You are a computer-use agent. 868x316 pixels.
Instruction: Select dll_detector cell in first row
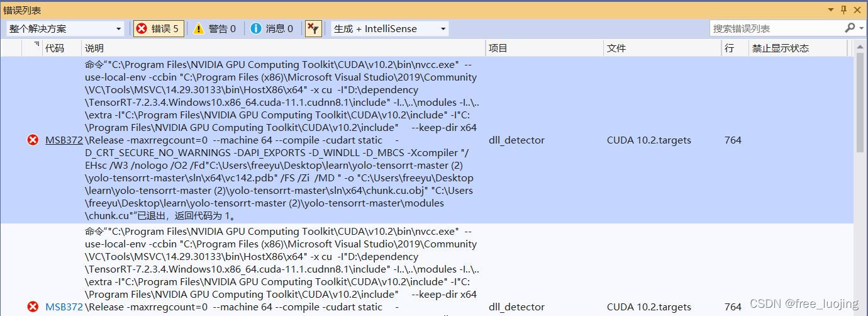pyautogui.click(x=516, y=140)
